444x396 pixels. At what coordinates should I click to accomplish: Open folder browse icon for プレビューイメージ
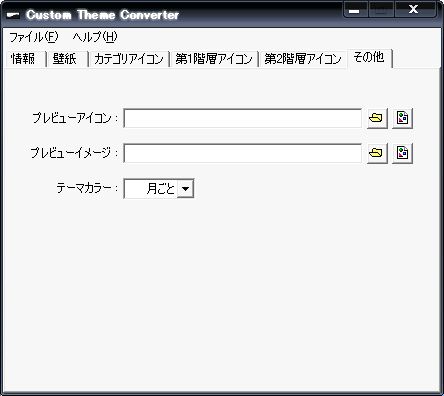(377, 153)
